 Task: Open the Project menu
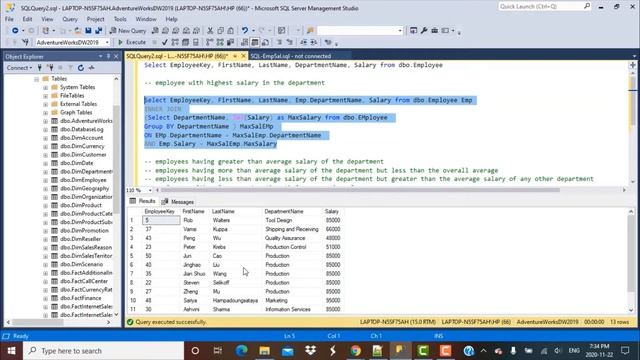tap(96, 19)
